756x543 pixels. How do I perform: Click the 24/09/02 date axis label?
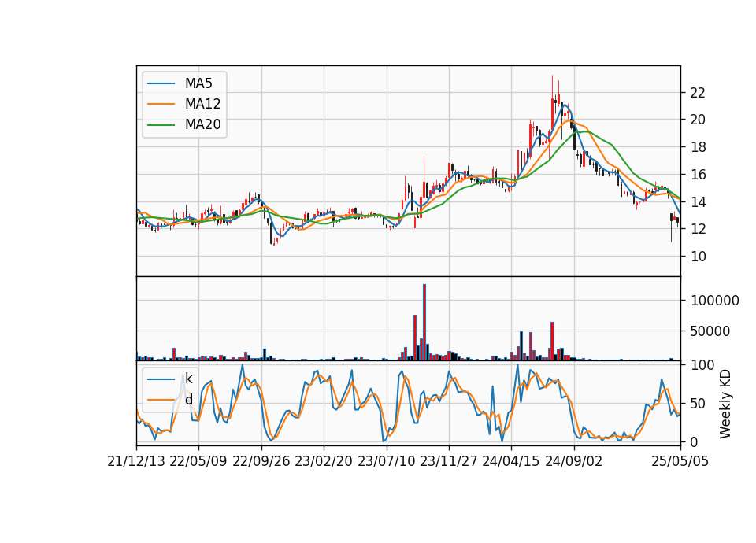[574, 462]
